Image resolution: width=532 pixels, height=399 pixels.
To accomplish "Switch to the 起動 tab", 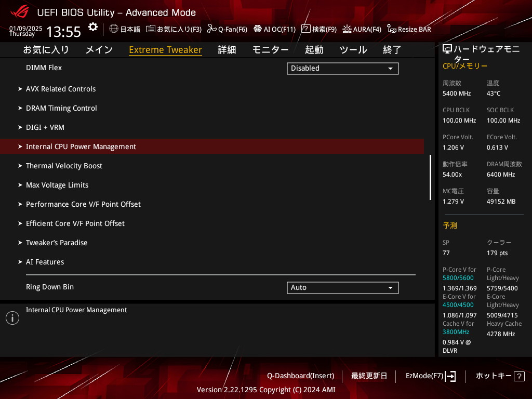I will 314,50.
